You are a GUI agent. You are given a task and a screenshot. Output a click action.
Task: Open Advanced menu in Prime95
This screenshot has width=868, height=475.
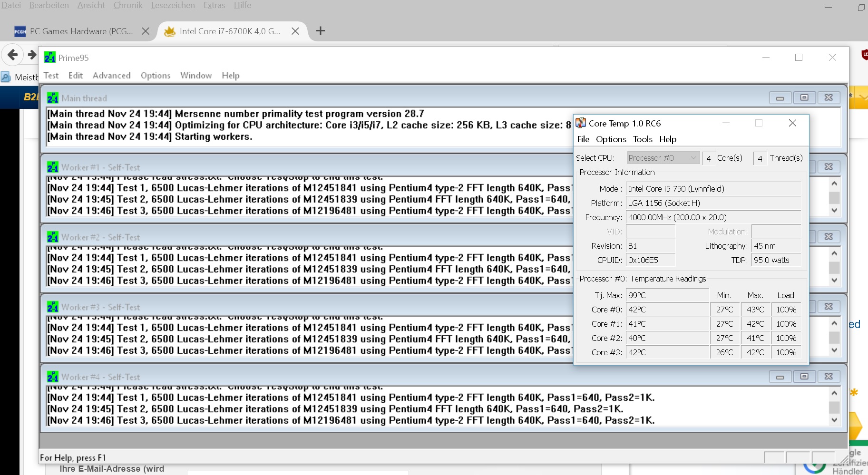[x=111, y=76]
